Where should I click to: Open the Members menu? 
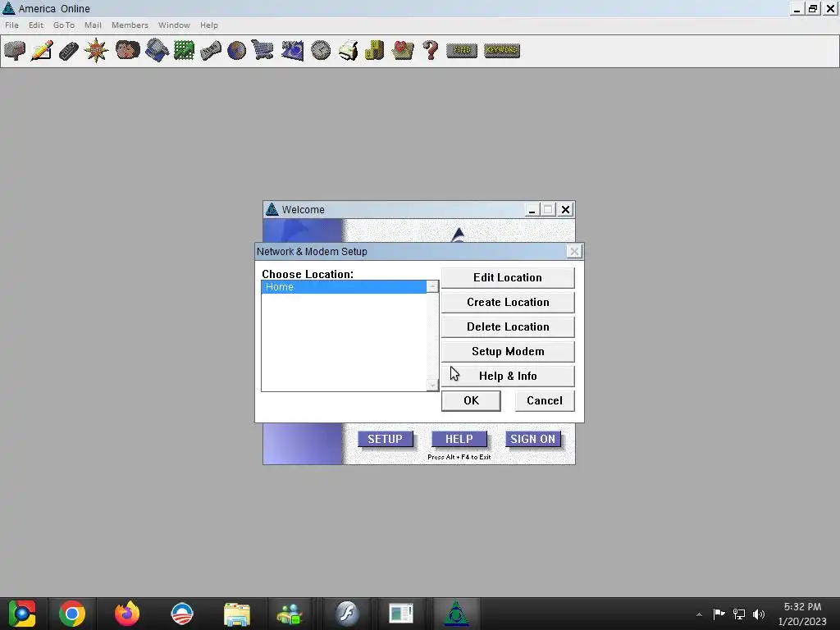(130, 25)
